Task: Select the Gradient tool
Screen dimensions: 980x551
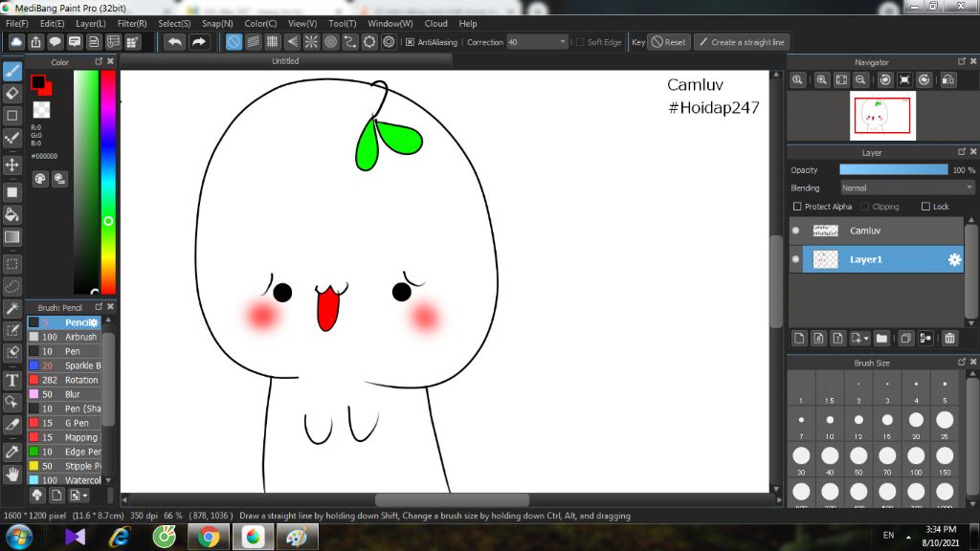Action: tap(12, 237)
